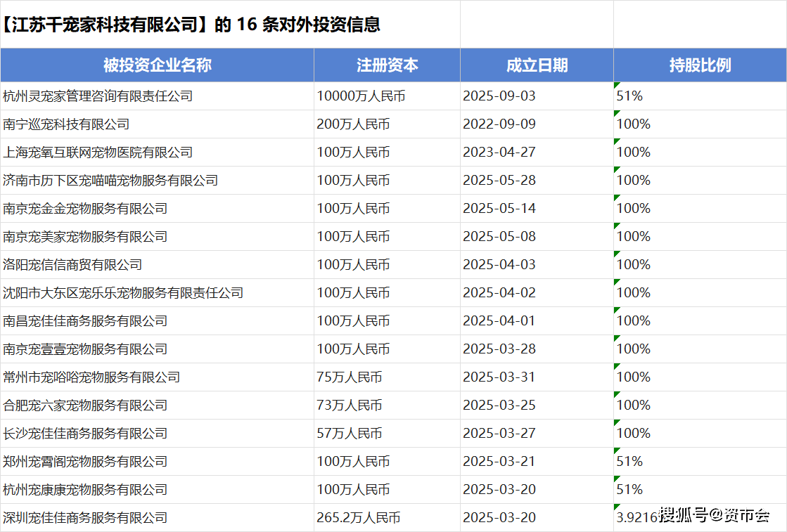The height and width of the screenshot is (532, 787).
Task: Select the 上海宠氧互联网宠物医院有限公司 cell
Action: [x=98, y=153]
